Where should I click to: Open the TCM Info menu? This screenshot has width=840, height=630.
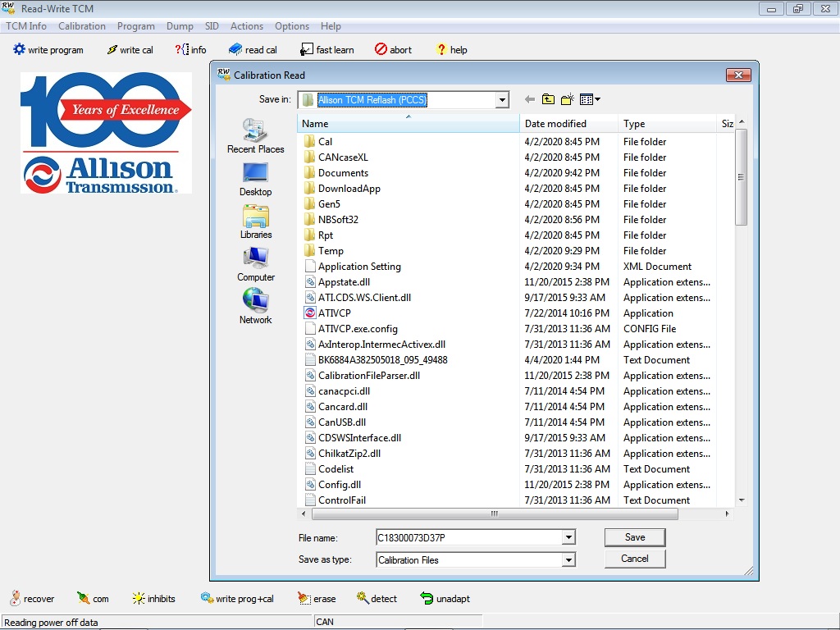26,25
